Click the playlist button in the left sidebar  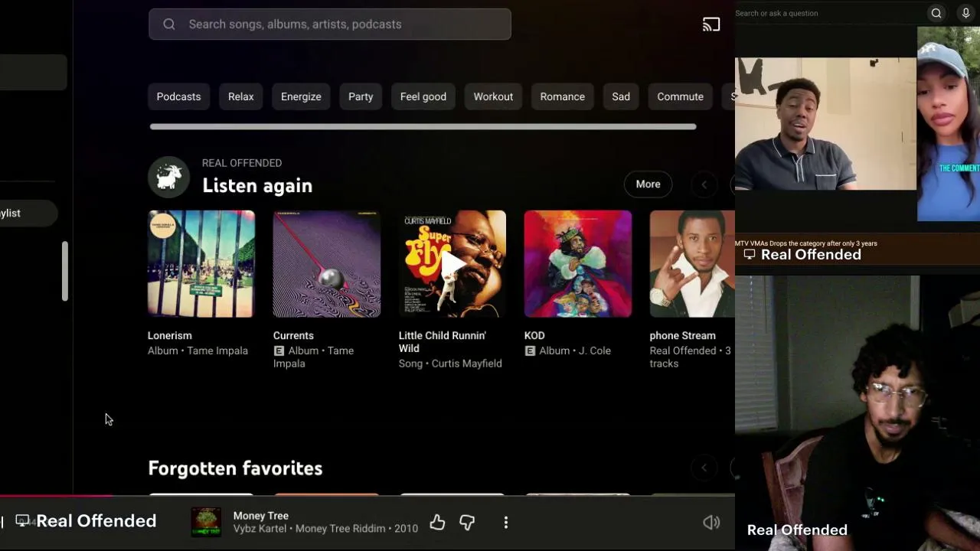[28, 214]
